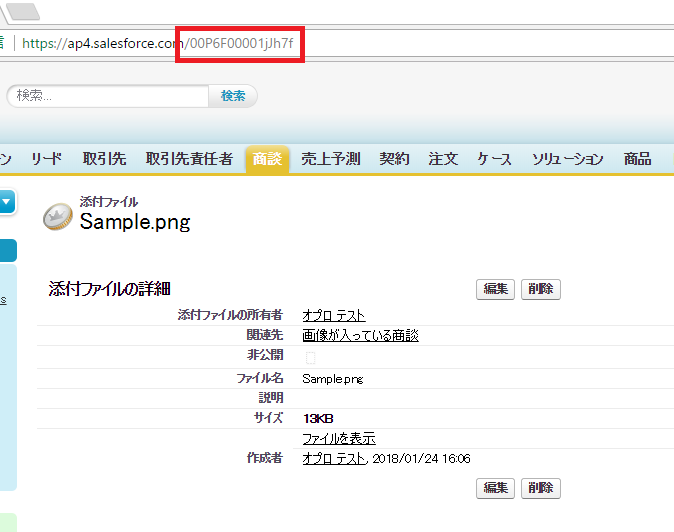Open the 画像が入っている商談 related record link
The height and width of the screenshot is (532, 674).
pyautogui.click(x=360, y=336)
